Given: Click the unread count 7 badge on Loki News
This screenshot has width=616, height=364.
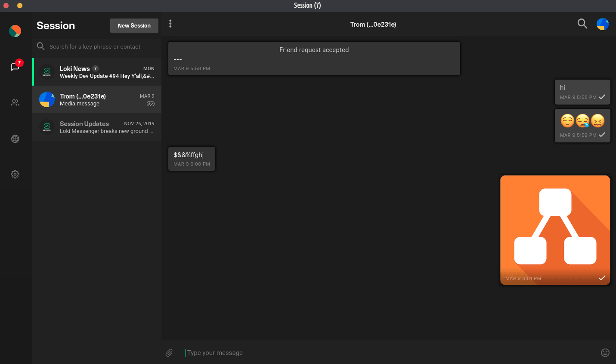Looking at the screenshot, I should 96,68.
